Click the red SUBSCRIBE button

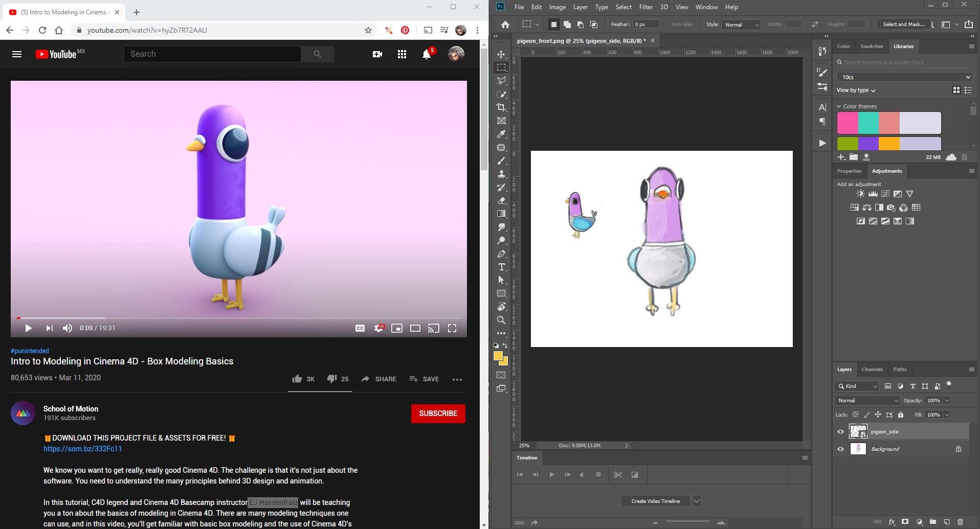point(438,413)
